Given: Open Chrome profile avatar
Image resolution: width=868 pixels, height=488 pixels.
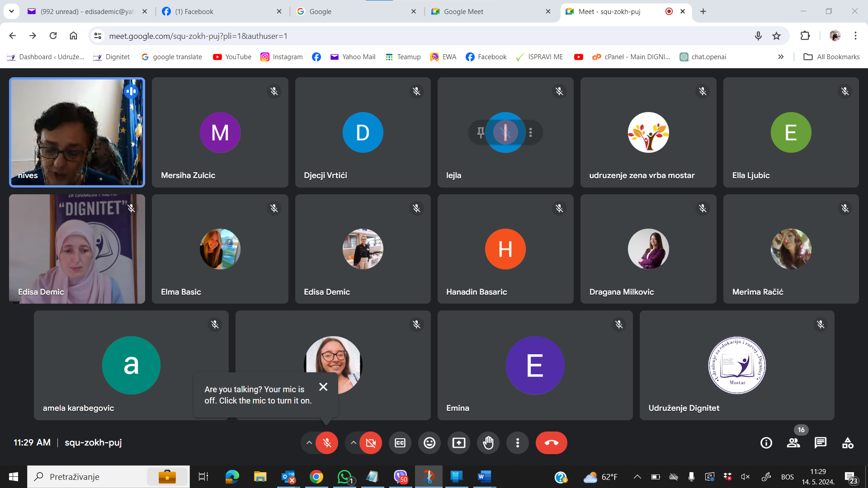Looking at the screenshot, I should tap(835, 36).
